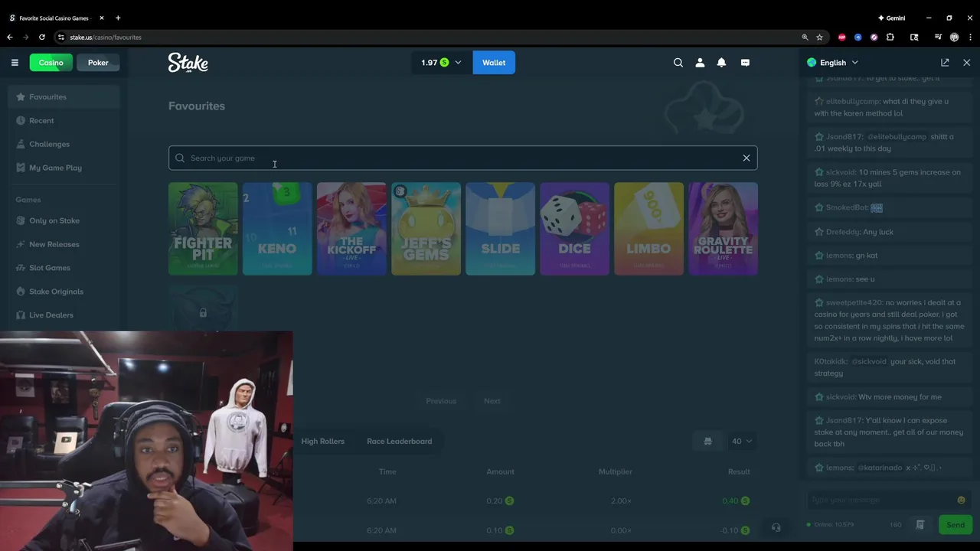Switch to the Poker section
The width and height of the screenshot is (980, 551).
click(98, 63)
